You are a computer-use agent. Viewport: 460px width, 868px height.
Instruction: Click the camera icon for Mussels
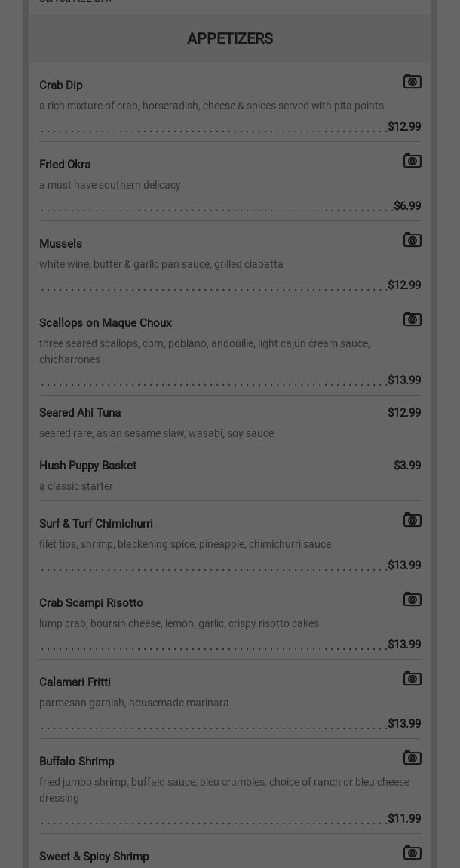pyautogui.click(x=412, y=240)
